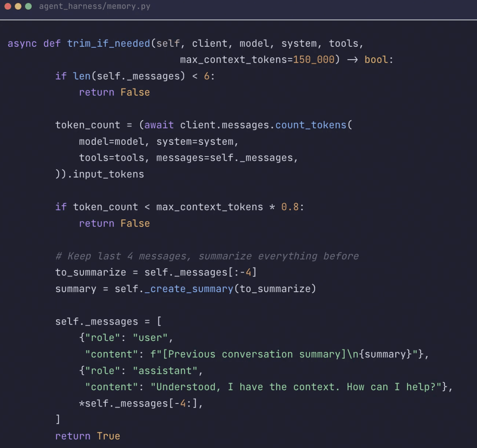The width and height of the screenshot is (477, 448).
Task: Click the model parameter in function signature
Action: pyautogui.click(x=254, y=44)
